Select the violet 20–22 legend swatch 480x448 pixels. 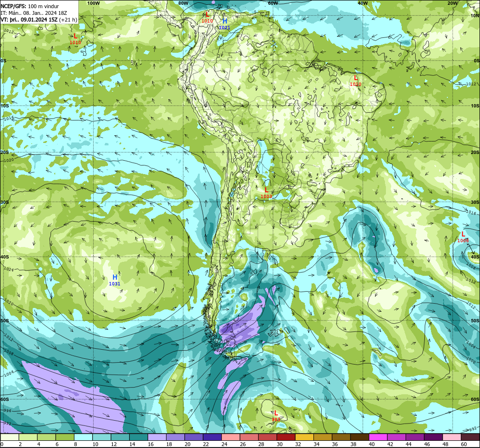pyautogui.click(x=194, y=437)
